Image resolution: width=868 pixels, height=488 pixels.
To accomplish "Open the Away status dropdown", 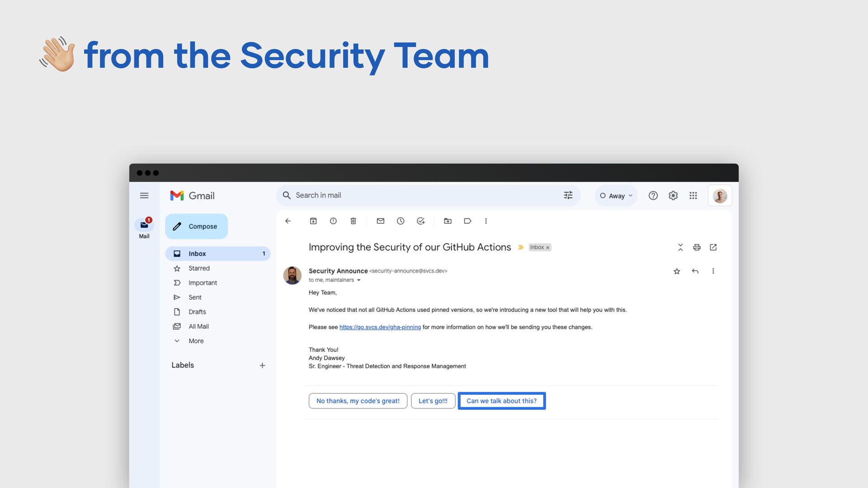I will click(616, 196).
